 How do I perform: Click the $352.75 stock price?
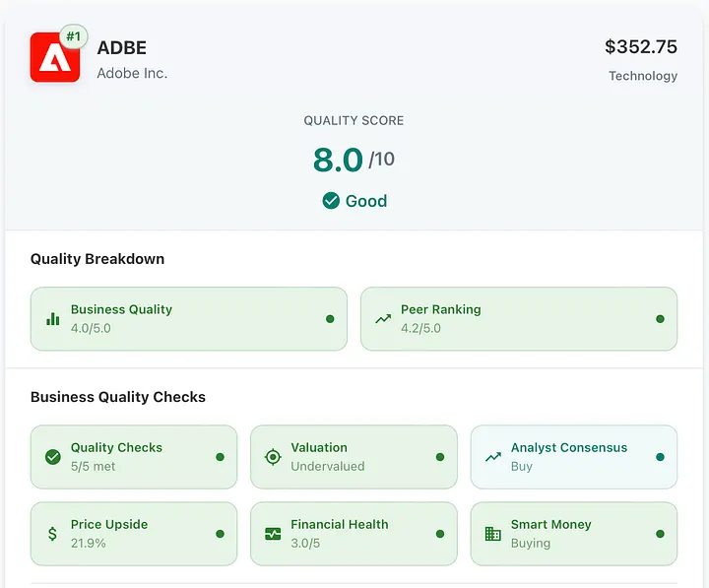641,46
